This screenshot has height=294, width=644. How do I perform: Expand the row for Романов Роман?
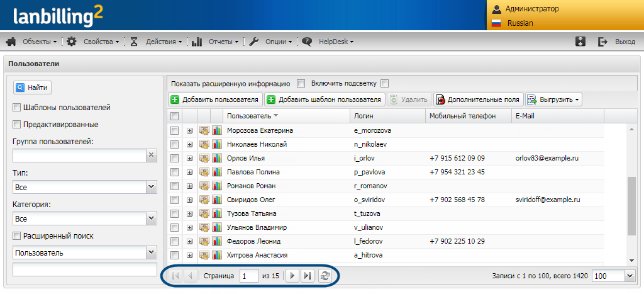[189, 186]
